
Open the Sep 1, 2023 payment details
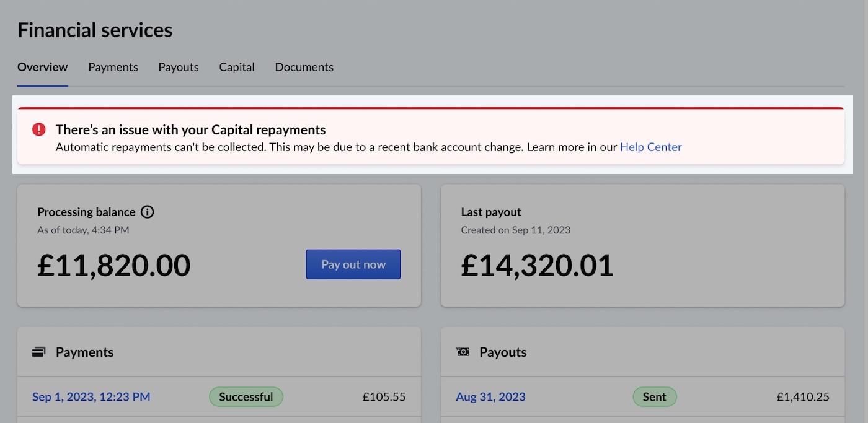point(91,396)
